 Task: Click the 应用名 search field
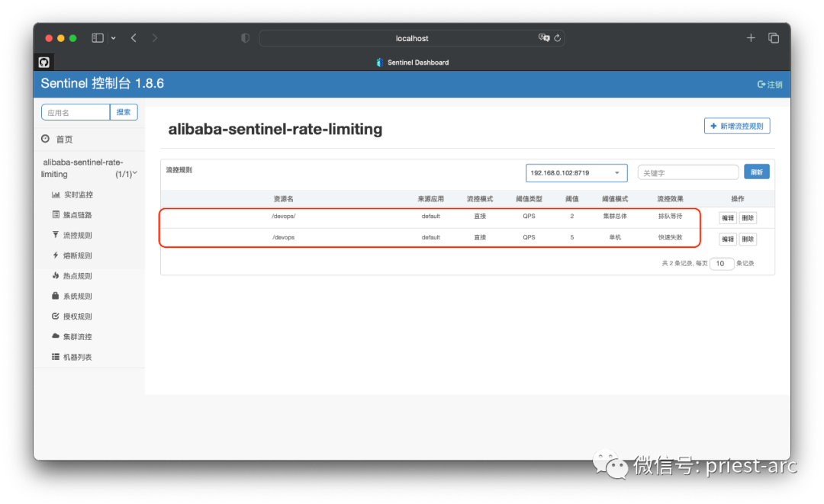pyautogui.click(x=76, y=112)
